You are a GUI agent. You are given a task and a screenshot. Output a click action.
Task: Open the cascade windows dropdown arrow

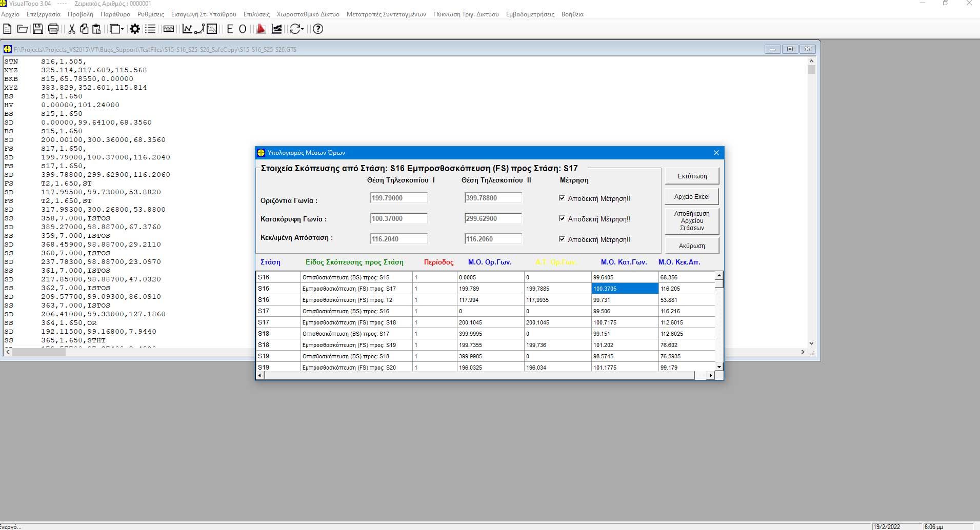(x=122, y=29)
